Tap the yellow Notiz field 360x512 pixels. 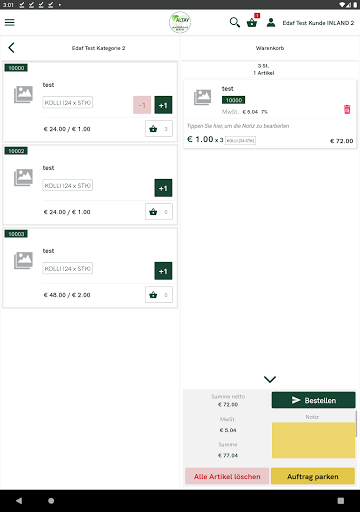[x=313, y=440]
